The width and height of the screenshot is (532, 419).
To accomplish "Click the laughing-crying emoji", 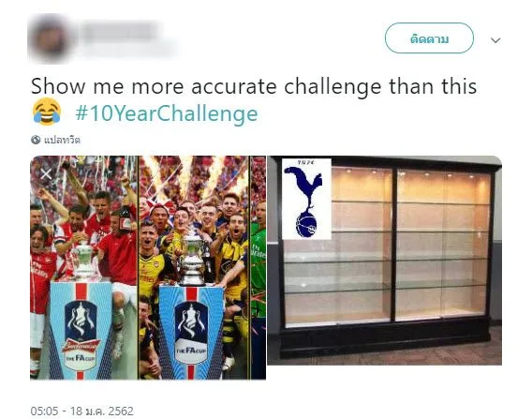I will (x=47, y=112).
